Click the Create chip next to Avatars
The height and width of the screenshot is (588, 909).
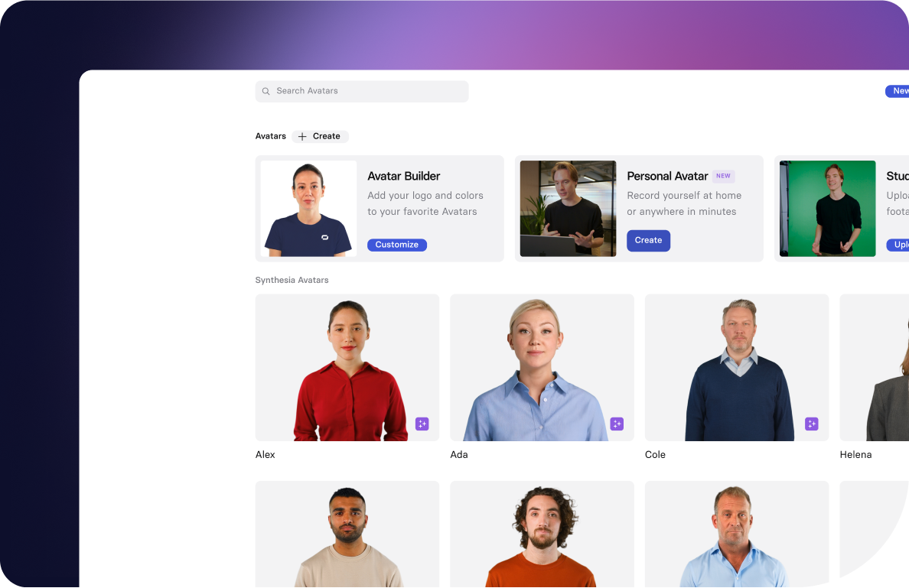(320, 137)
